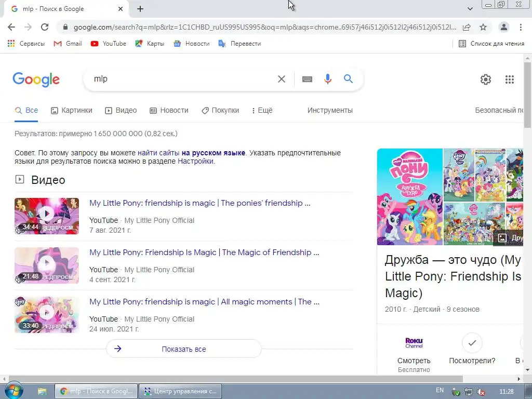Open the Настройки link in tip
532x399 pixels.
click(x=195, y=161)
